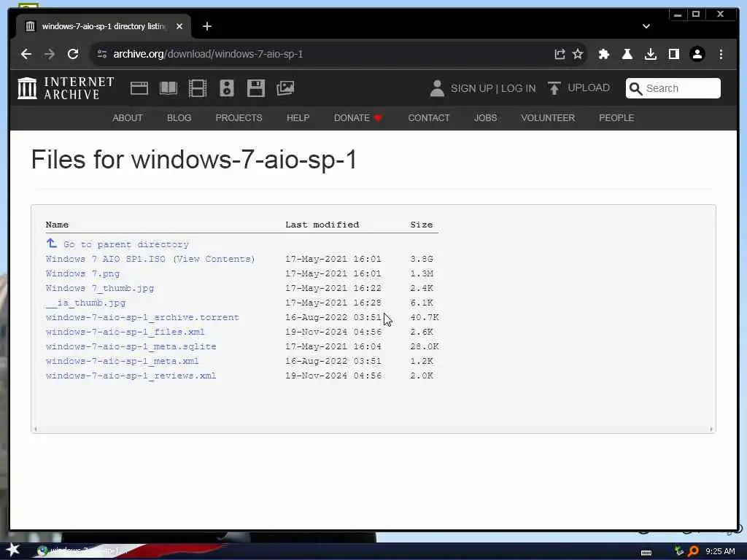Image resolution: width=747 pixels, height=560 pixels.
Task: Open Video film strip icon
Action: coord(197,88)
